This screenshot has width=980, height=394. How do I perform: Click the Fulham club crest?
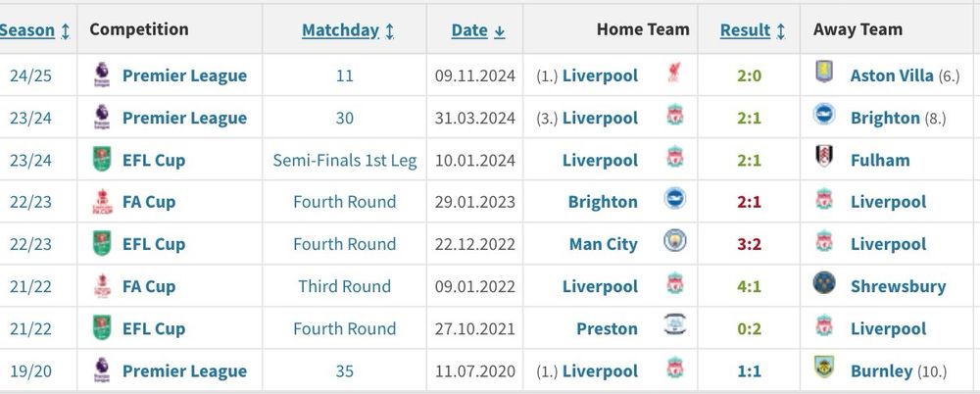click(x=824, y=159)
